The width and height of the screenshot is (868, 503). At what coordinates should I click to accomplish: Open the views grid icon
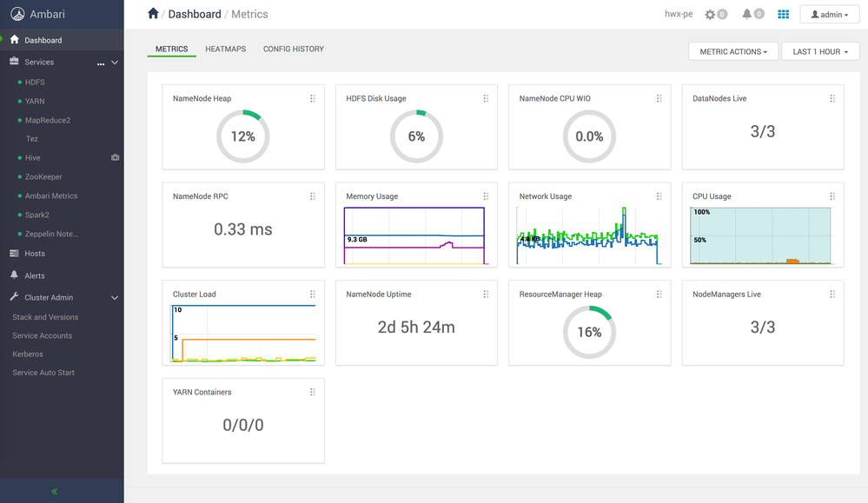click(784, 14)
